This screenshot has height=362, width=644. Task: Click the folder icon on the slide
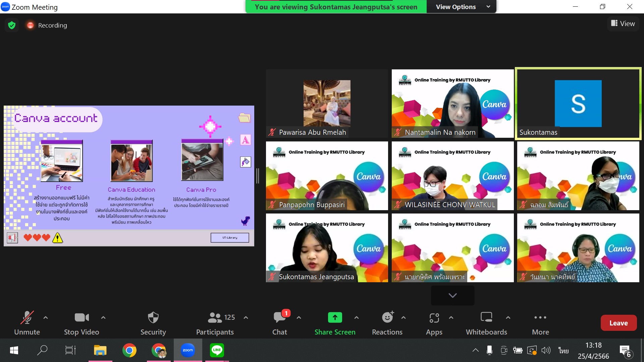245,118
